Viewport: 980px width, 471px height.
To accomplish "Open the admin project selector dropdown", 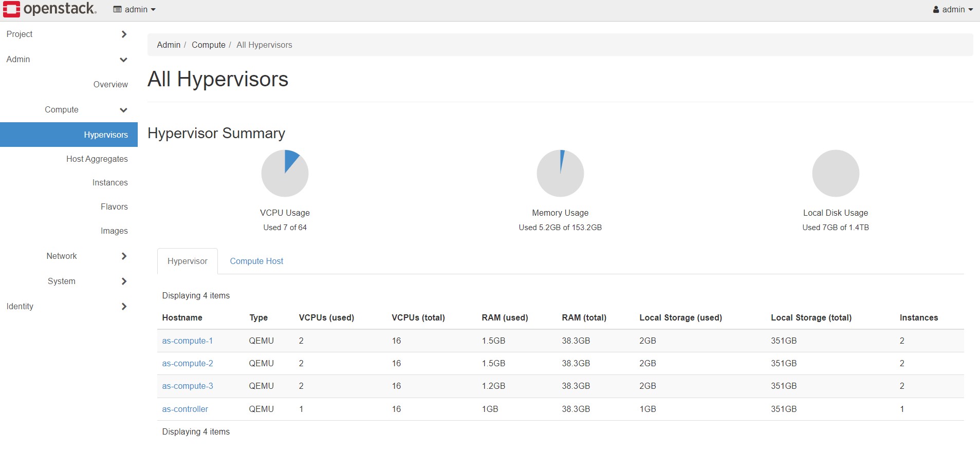I will pos(135,10).
